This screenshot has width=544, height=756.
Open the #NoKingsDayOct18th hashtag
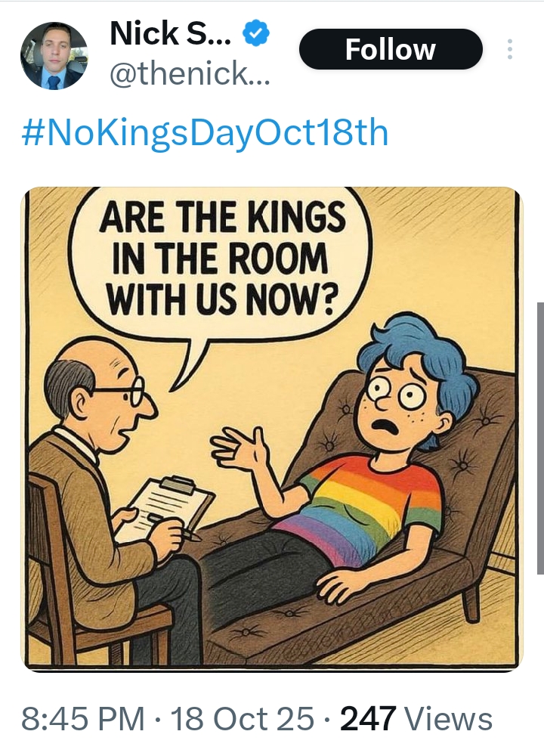205,132
